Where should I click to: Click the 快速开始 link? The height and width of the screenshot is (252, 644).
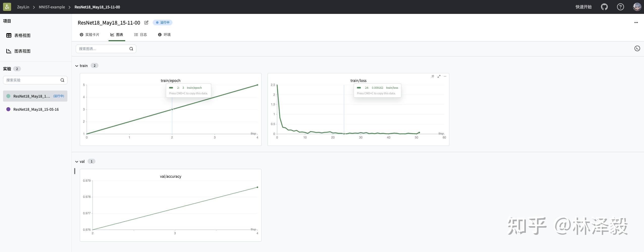tap(583, 7)
